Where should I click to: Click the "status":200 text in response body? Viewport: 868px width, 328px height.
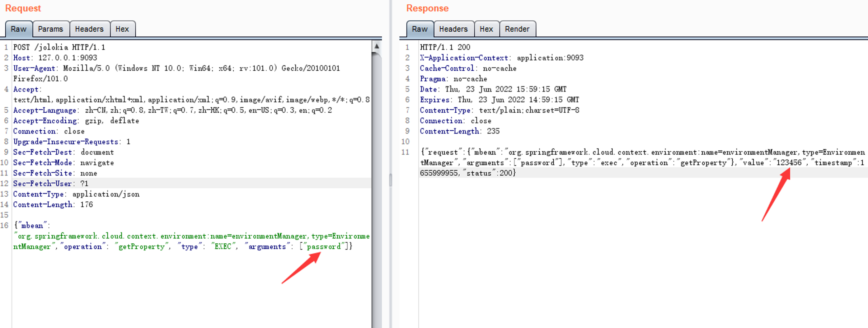click(488, 173)
